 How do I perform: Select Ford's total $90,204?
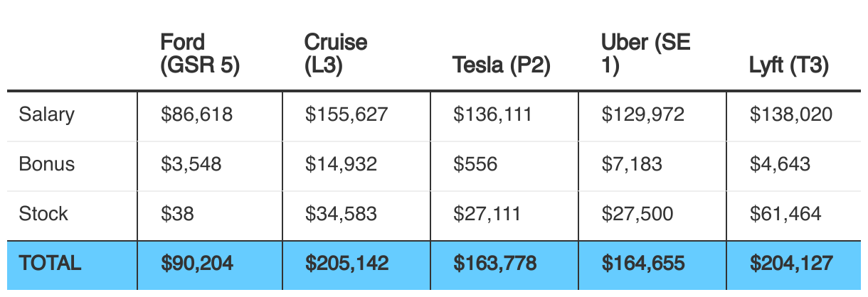[197, 264]
